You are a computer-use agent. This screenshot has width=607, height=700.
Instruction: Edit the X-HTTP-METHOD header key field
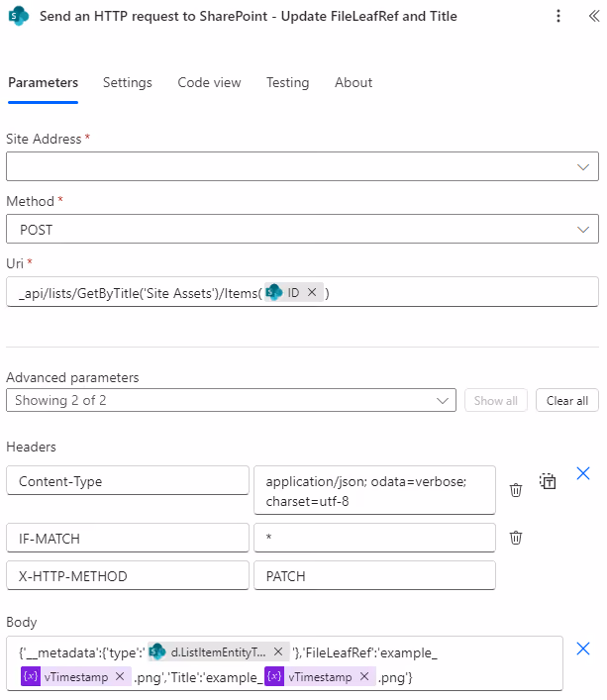pyautogui.click(x=128, y=575)
